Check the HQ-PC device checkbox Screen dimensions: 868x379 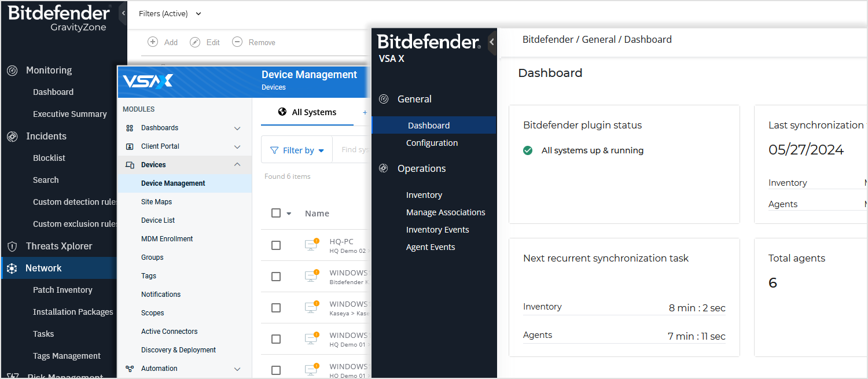coord(276,245)
